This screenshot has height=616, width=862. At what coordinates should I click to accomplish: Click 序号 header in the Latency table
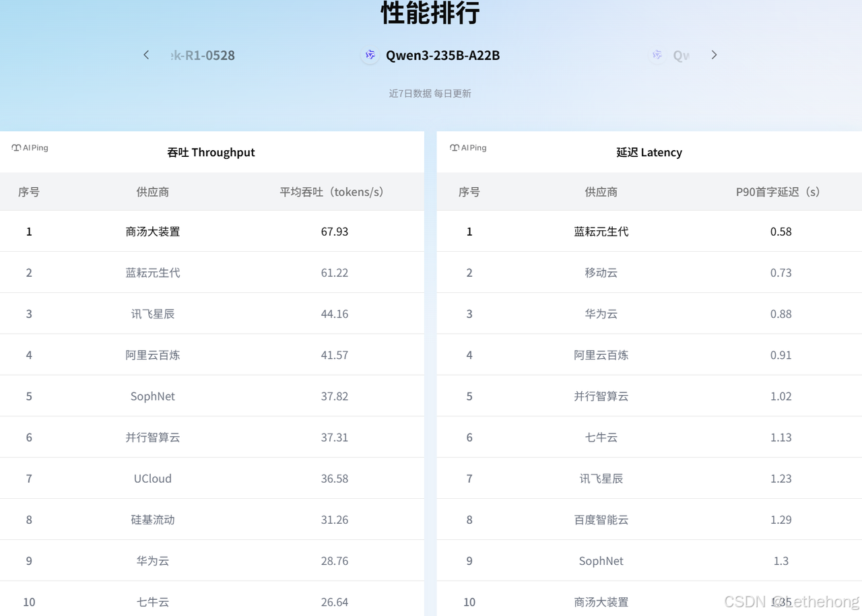(469, 192)
